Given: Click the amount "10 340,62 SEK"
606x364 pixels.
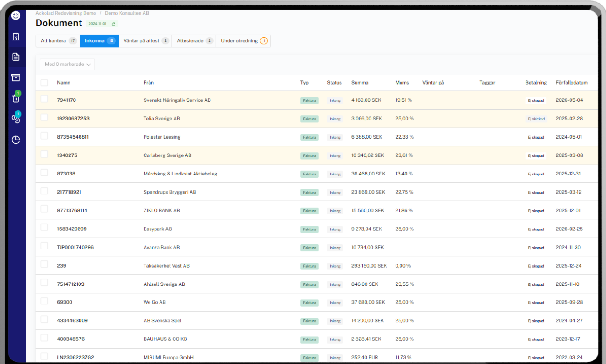Looking at the screenshot, I should [368, 155].
